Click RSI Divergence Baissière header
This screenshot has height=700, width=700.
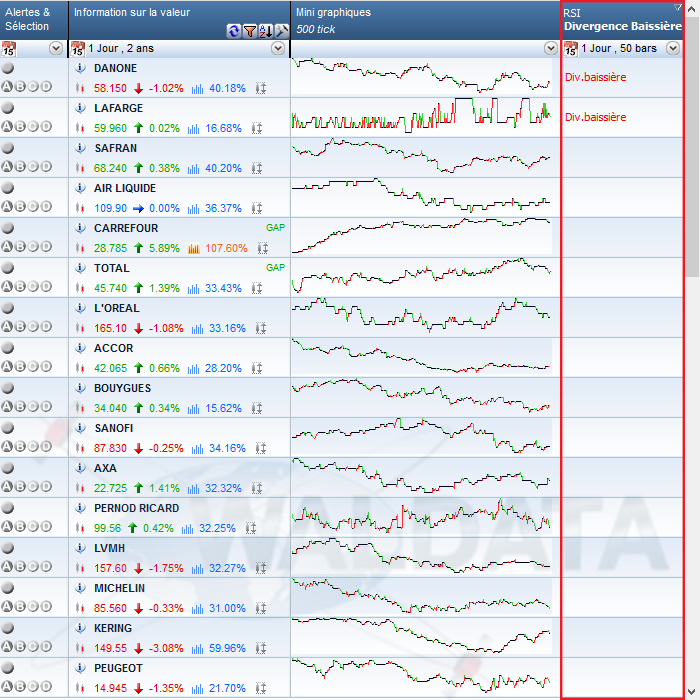pyautogui.click(x=622, y=20)
